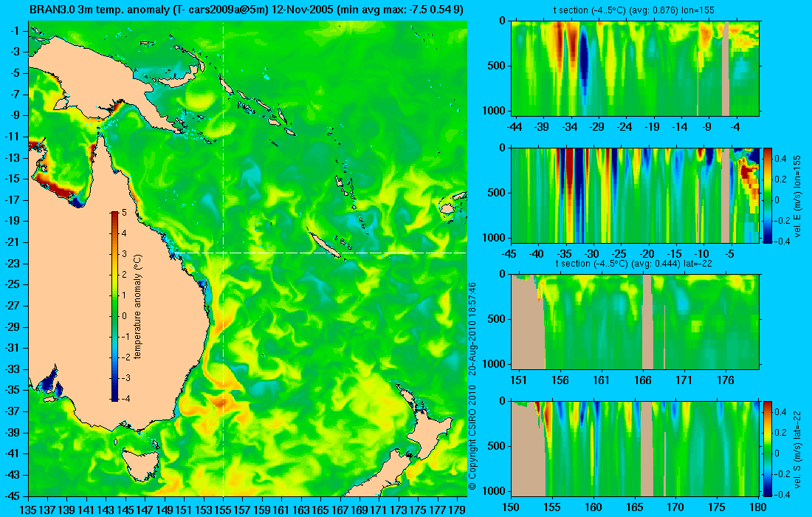Click the '176' tick on lat=-22 temperature panel
Viewport: 812px width, 517px height.
[726, 380]
